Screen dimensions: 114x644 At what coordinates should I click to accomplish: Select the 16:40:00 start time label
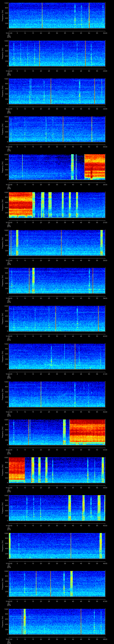(x=9, y=374)
